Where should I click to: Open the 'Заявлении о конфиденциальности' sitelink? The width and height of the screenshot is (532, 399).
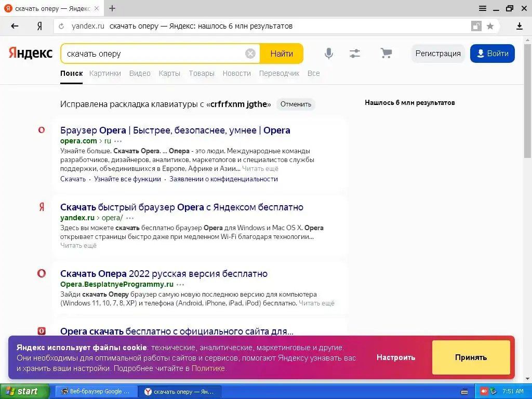point(223,179)
